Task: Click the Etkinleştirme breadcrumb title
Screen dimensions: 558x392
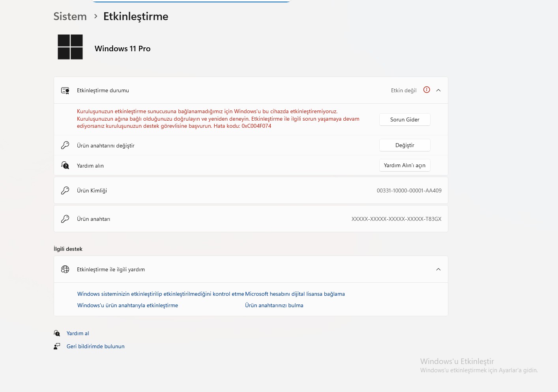Action: [x=136, y=16]
